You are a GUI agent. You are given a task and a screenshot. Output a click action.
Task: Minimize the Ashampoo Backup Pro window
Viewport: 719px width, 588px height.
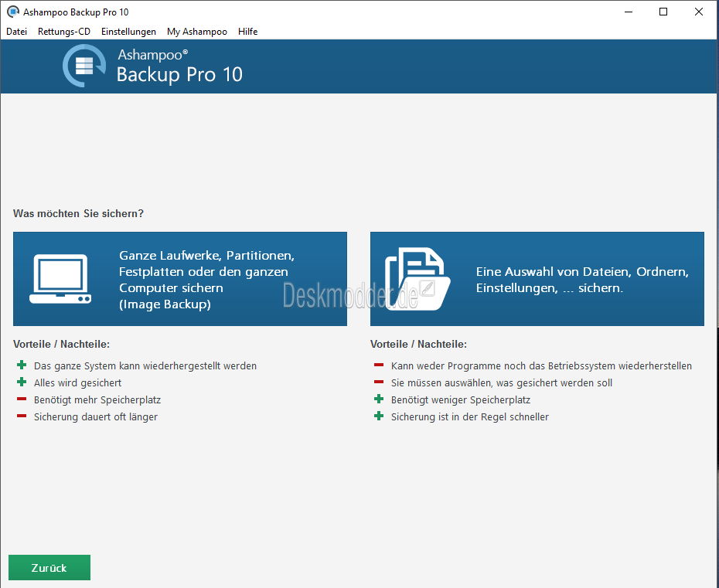629,12
